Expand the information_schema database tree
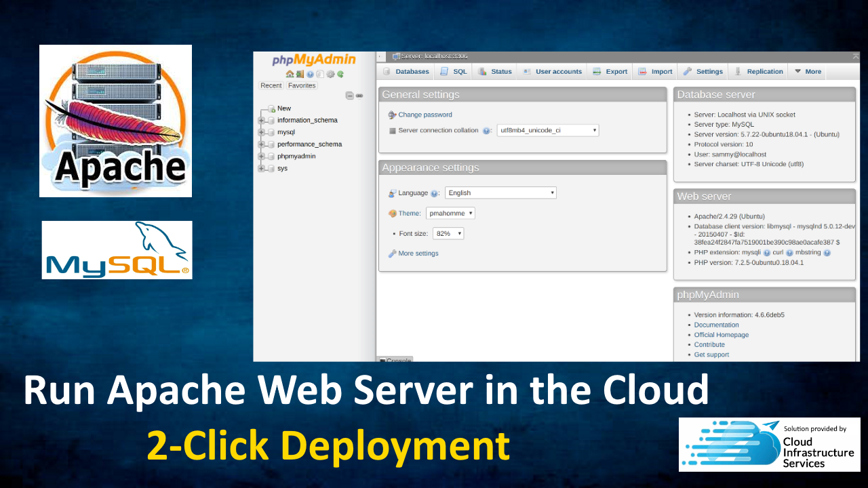Image resolution: width=868 pixels, height=488 pixels. click(261, 121)
